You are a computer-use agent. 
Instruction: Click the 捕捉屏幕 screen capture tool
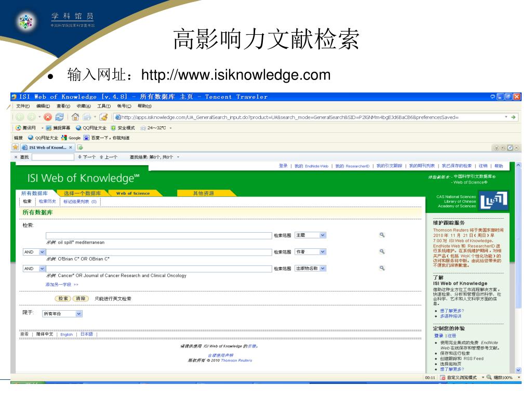58,128
